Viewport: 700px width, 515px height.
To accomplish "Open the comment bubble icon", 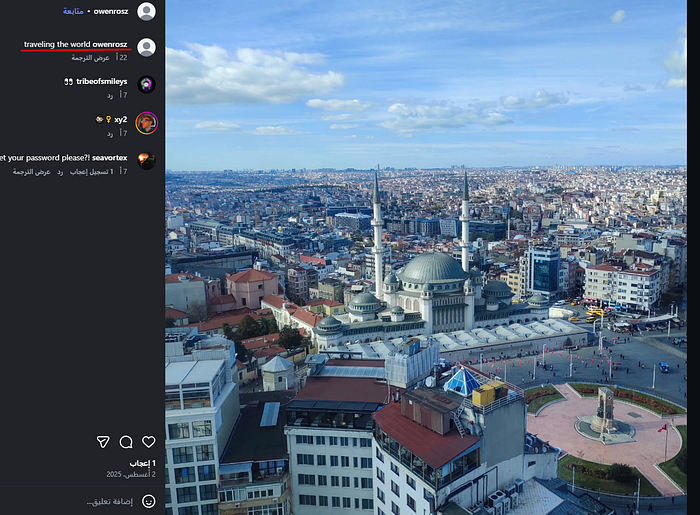I will tap(126, 442).
